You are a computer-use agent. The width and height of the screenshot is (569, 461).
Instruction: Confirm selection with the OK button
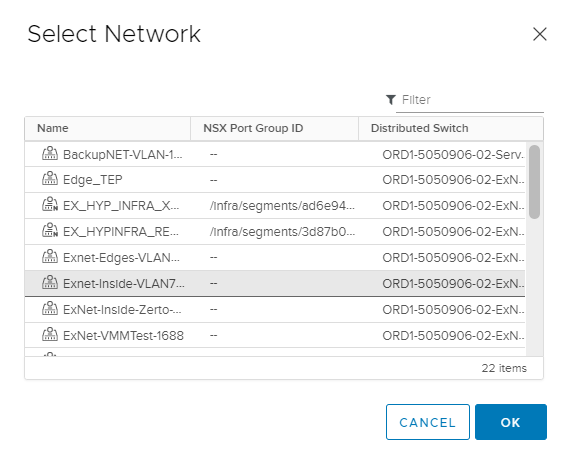click(x=511, y=422)
